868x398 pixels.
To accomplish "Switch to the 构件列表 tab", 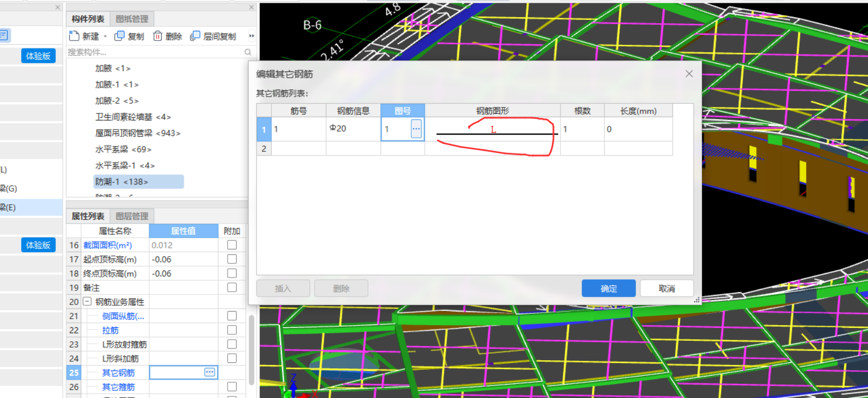I will point(88,19).
